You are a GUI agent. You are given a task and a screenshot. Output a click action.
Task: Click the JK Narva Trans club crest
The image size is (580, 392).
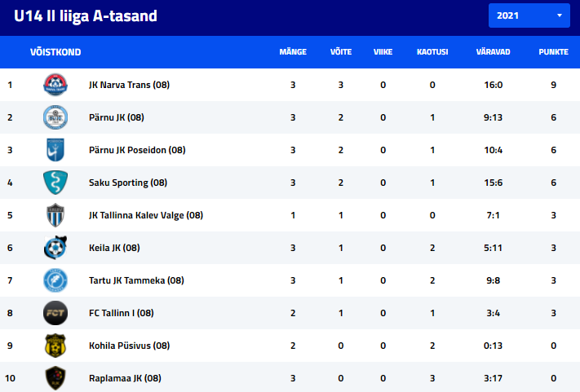(55, 85)
